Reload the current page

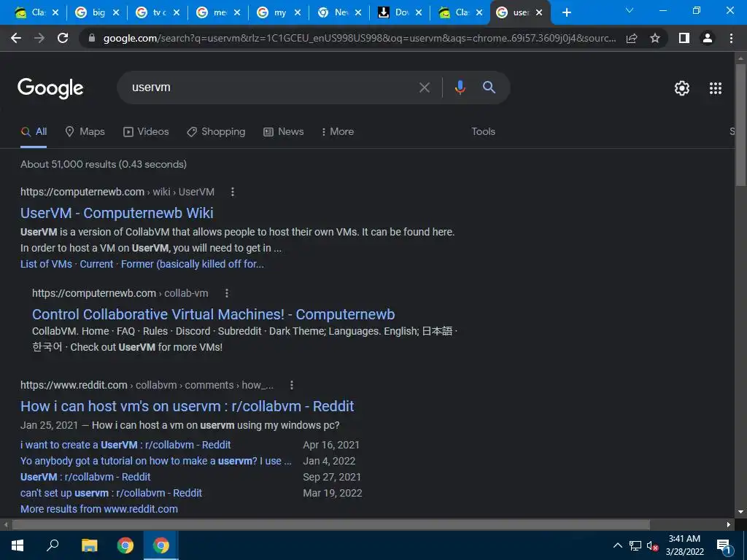tap(63, 38)
